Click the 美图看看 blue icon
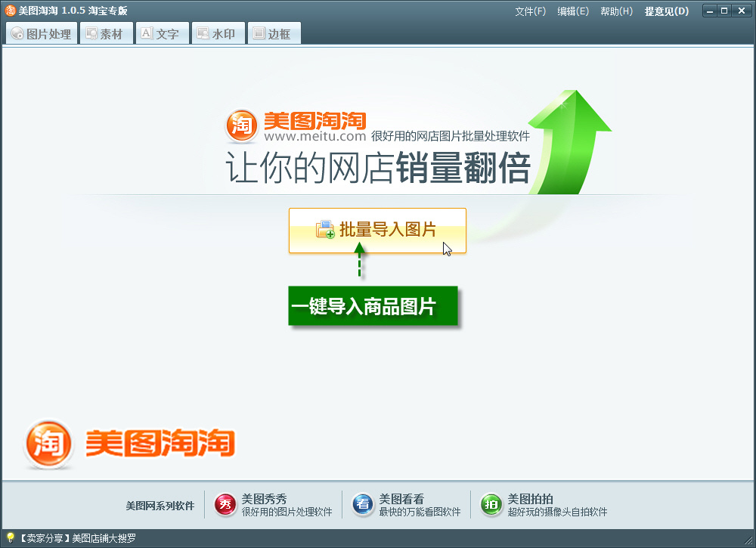Screen dimensions: 756x548 [363, 505]
